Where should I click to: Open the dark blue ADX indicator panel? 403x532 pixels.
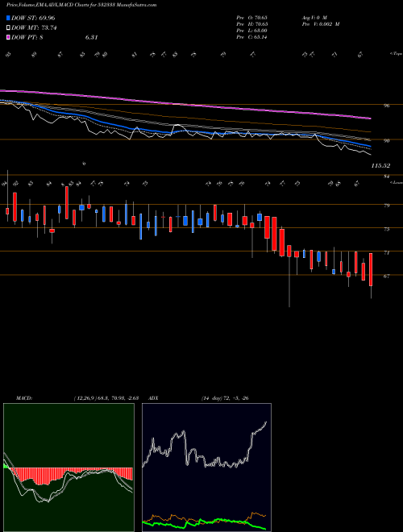[206, 468]
